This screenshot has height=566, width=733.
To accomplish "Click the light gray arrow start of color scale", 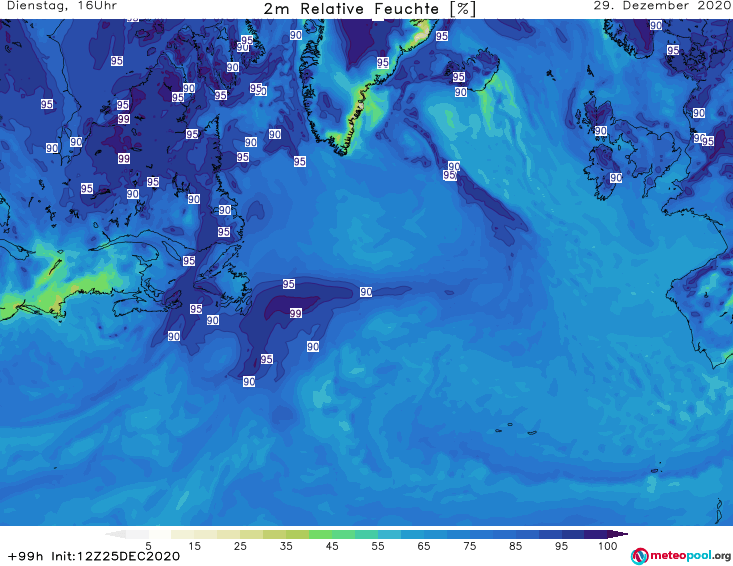I will tap(115, 534).
